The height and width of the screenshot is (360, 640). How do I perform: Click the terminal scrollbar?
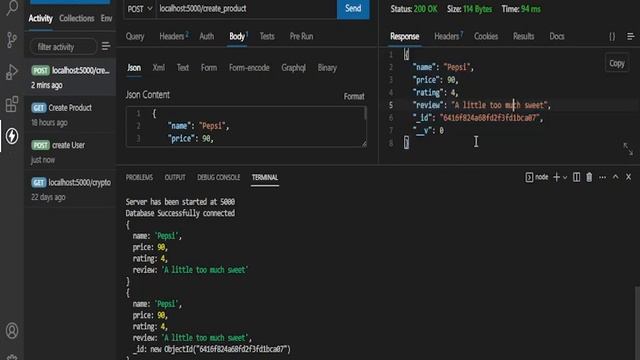[x=637, y=322]
